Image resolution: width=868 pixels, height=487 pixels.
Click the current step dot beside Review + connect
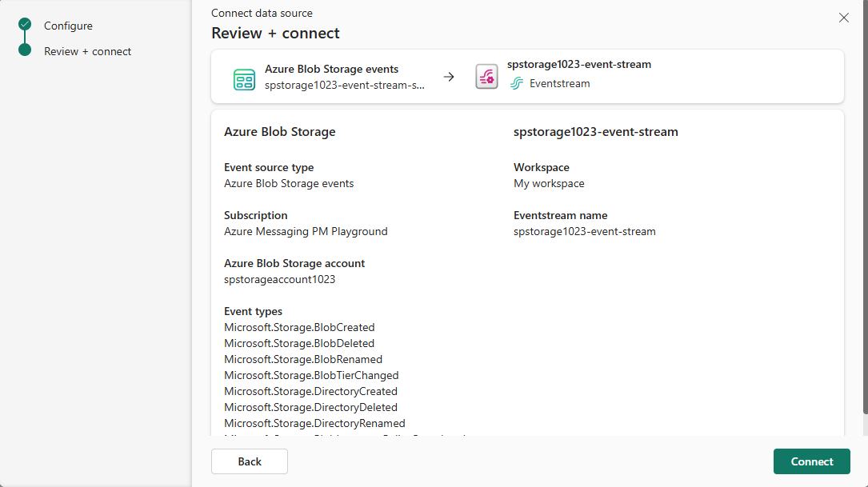tap(24, 50)
